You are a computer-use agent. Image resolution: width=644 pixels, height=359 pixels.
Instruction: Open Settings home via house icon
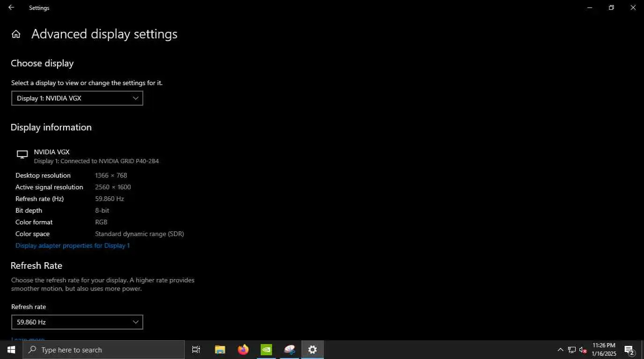tap(16, 34)
